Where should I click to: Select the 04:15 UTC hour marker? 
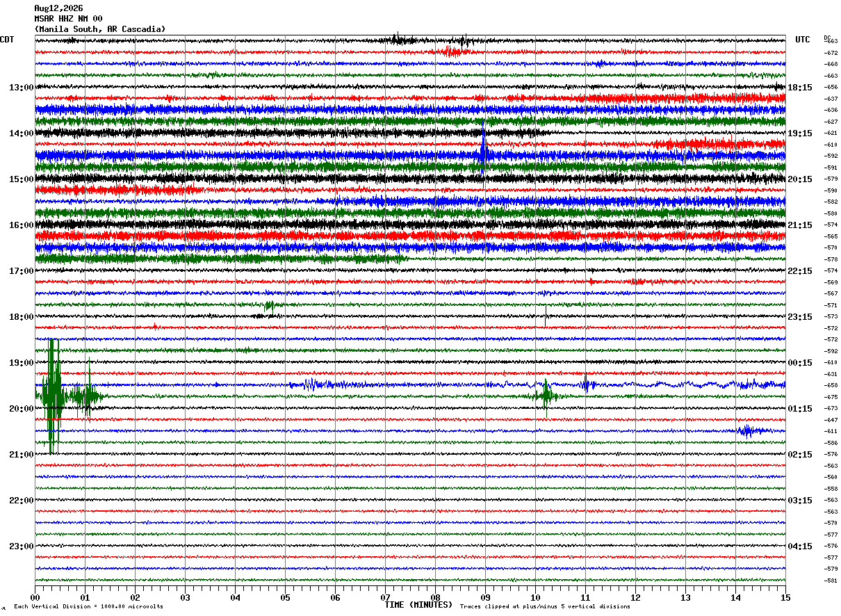799,546
